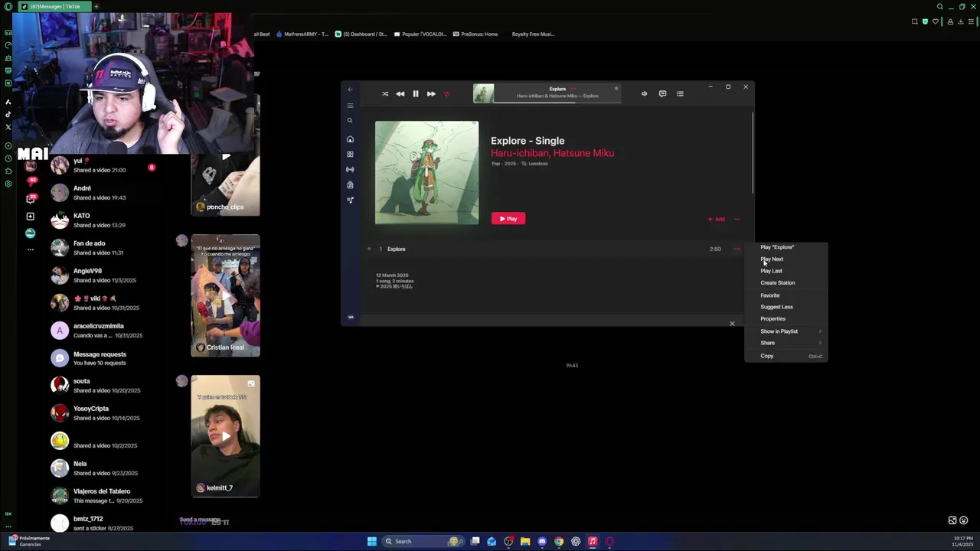The width and height of the screenshot is (980, 551).
Task: Open MaifrensARMY bookmark
Action: (x=302, y=34)
